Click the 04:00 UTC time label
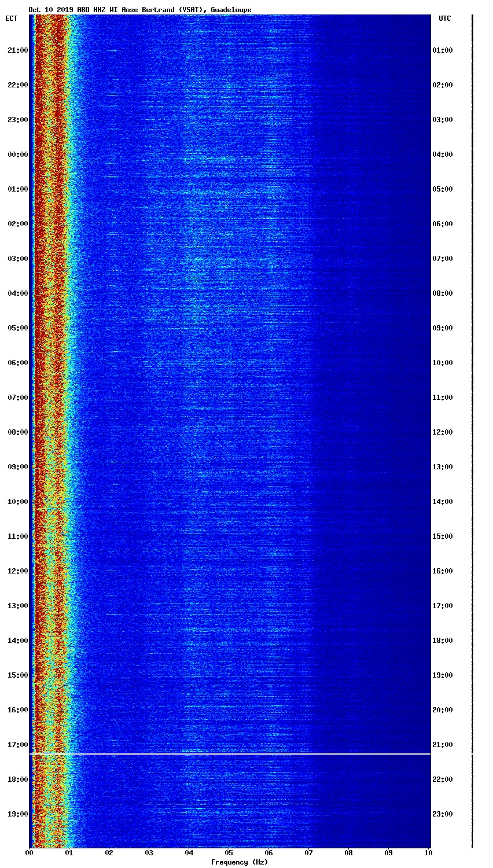493x868 pixels. click(443, 155)
